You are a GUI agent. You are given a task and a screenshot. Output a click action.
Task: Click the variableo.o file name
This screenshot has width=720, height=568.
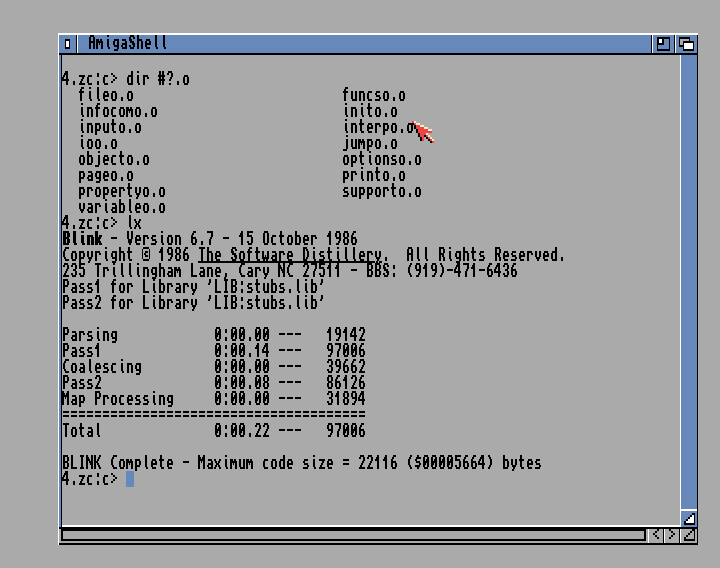pos(121,208)
